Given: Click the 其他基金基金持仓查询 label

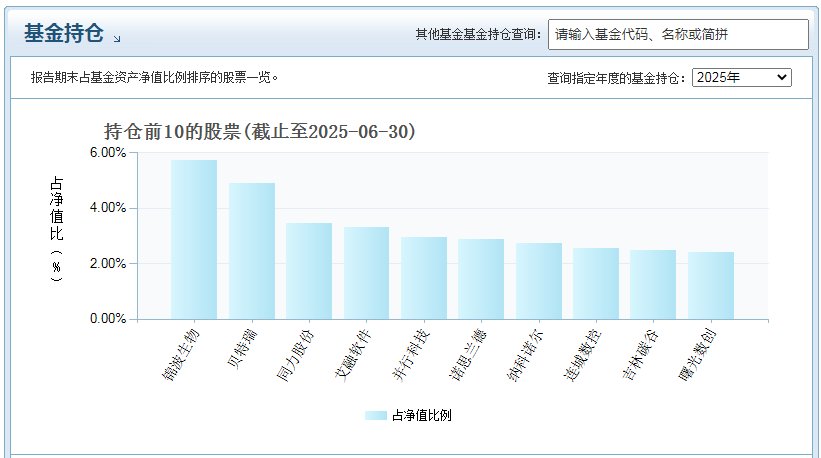Looking at the screenshot, I should (478, 35).
